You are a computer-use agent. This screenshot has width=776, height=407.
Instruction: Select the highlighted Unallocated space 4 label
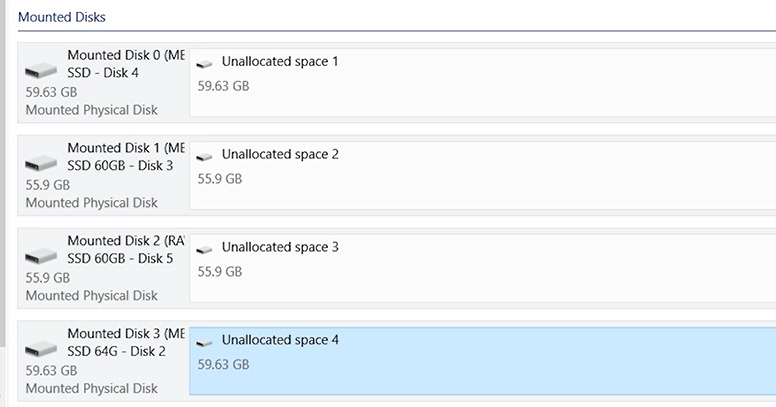point(280,340)
